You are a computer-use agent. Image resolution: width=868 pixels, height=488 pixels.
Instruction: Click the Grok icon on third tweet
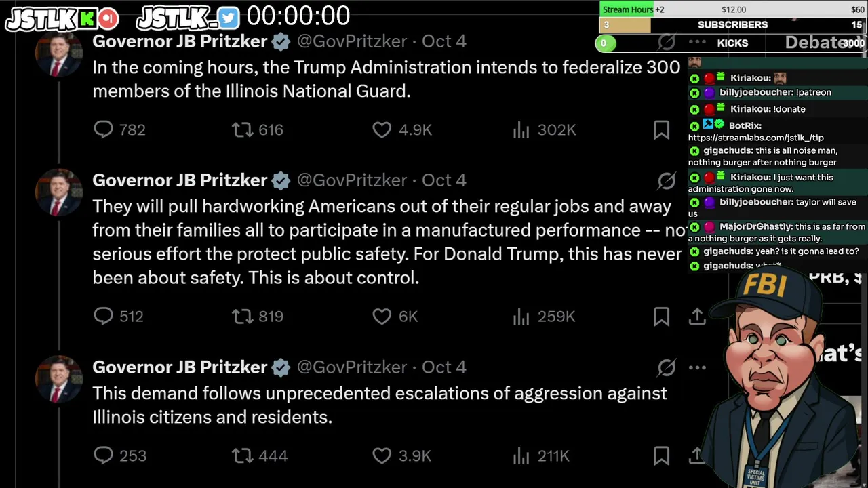click(x=667, y=367)
